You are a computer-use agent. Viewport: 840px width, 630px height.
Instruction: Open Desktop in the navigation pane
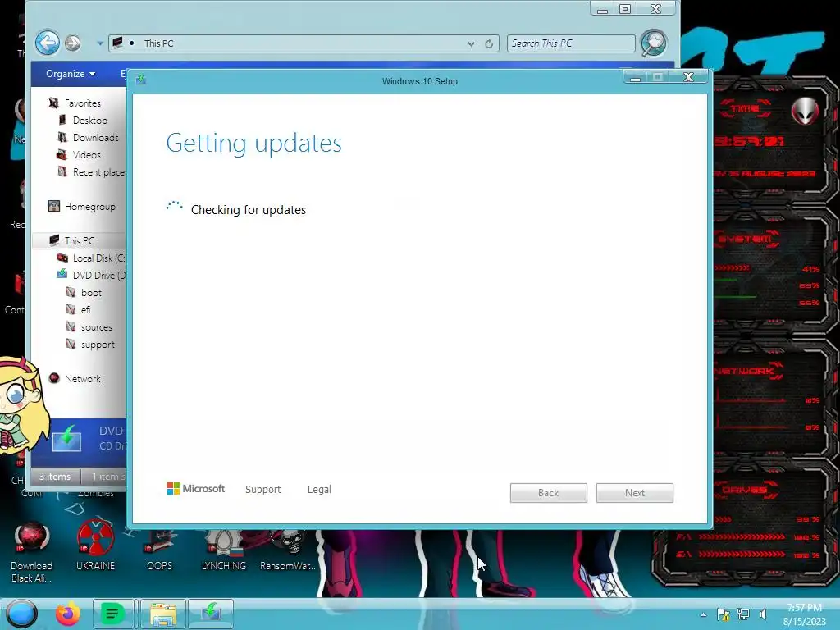[90, 120]
